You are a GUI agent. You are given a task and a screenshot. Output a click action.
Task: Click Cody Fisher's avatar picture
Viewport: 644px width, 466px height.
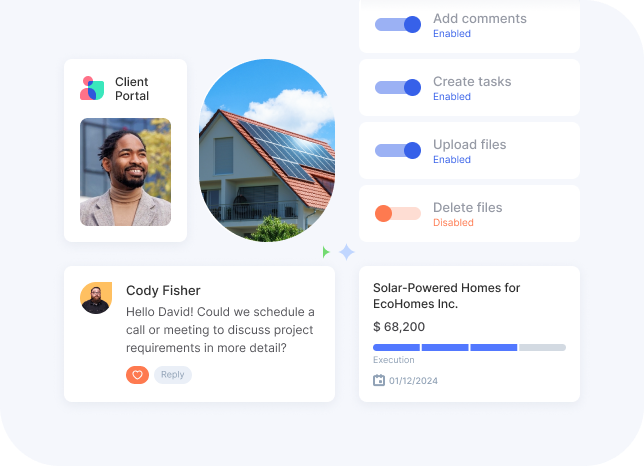(96, 298)
